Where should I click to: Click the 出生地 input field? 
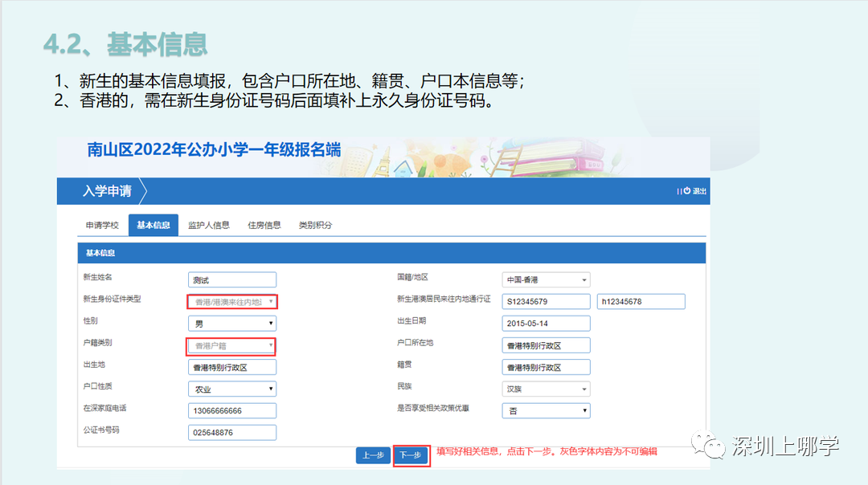pos(232,367)
